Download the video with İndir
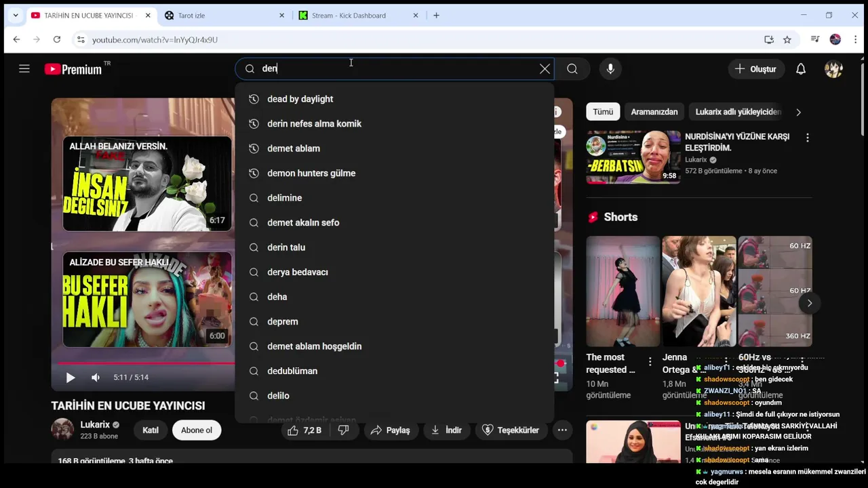This screenshot has width=868, height=488. click(x=446, y=430)
